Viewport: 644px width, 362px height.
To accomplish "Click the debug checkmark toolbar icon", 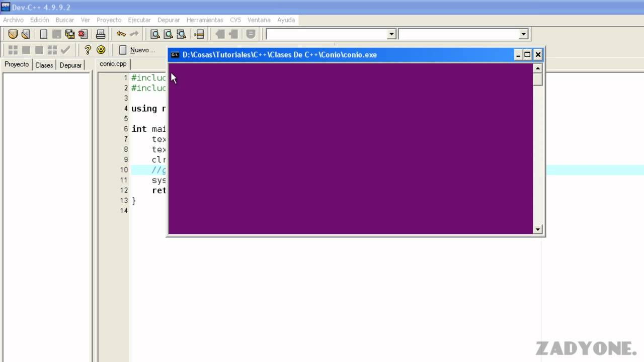I will tap(65, 50).
